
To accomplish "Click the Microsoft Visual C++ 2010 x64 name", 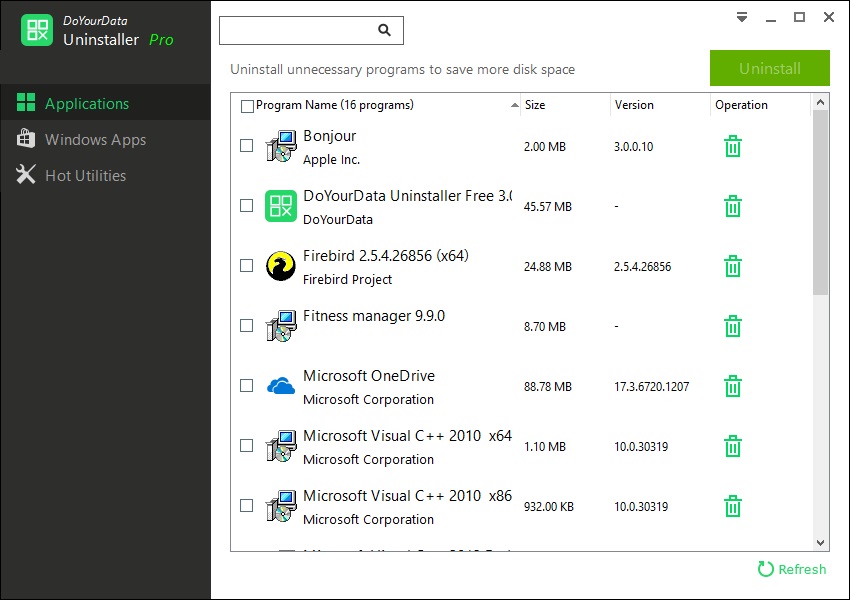I will tap(407, 436).
